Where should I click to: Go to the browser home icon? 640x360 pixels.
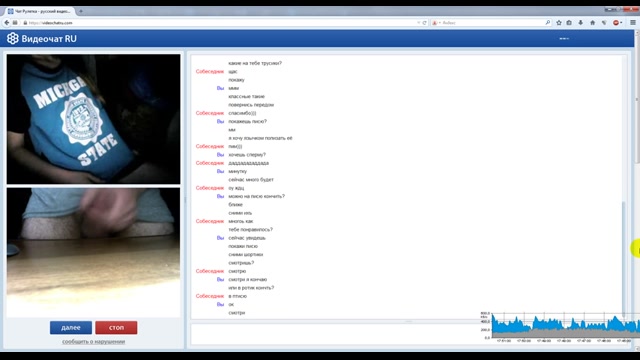coord(592,23)
